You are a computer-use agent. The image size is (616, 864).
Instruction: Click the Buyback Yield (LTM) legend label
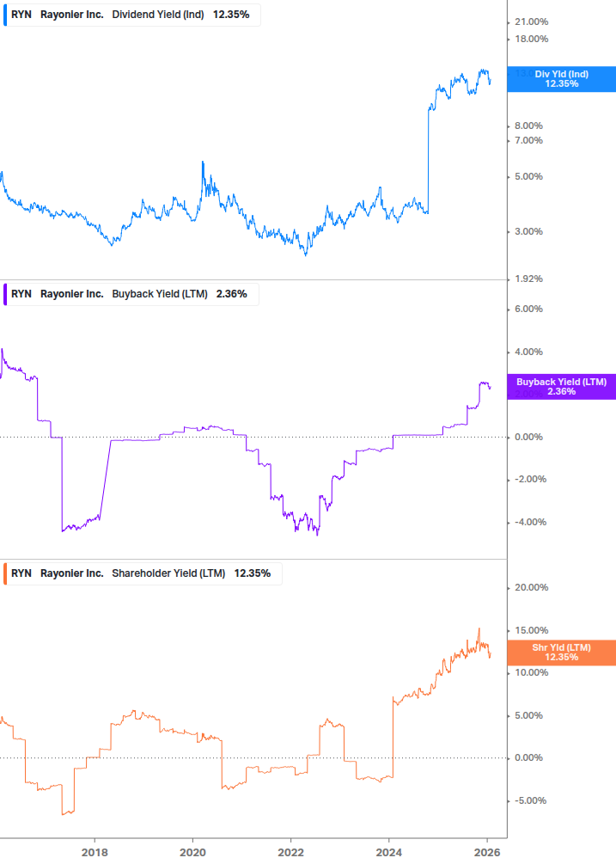(160, 294)
